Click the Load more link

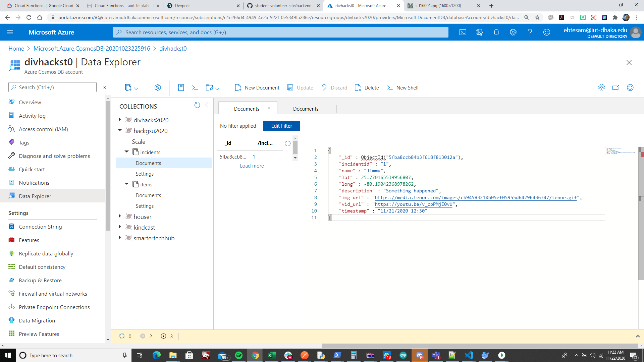pyautogui.click(x=252, y=166)
